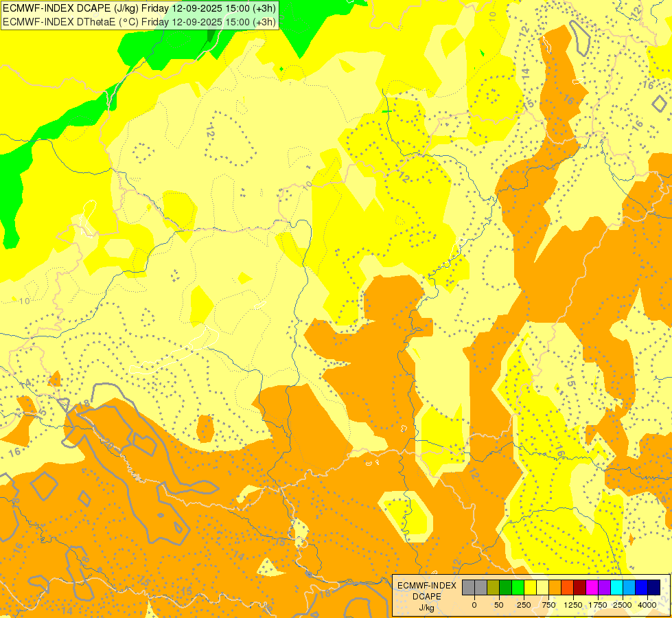Click the DThetaE (°C) title line

pos(139,22)
